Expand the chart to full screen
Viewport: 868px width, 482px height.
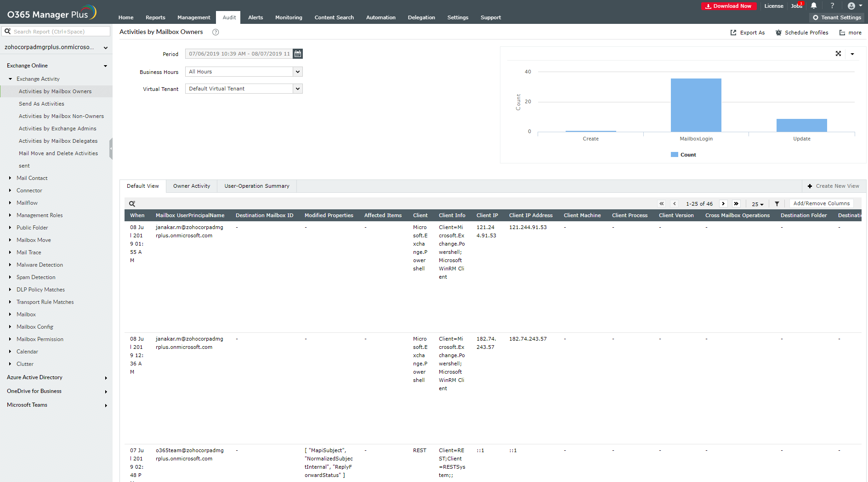838,54
